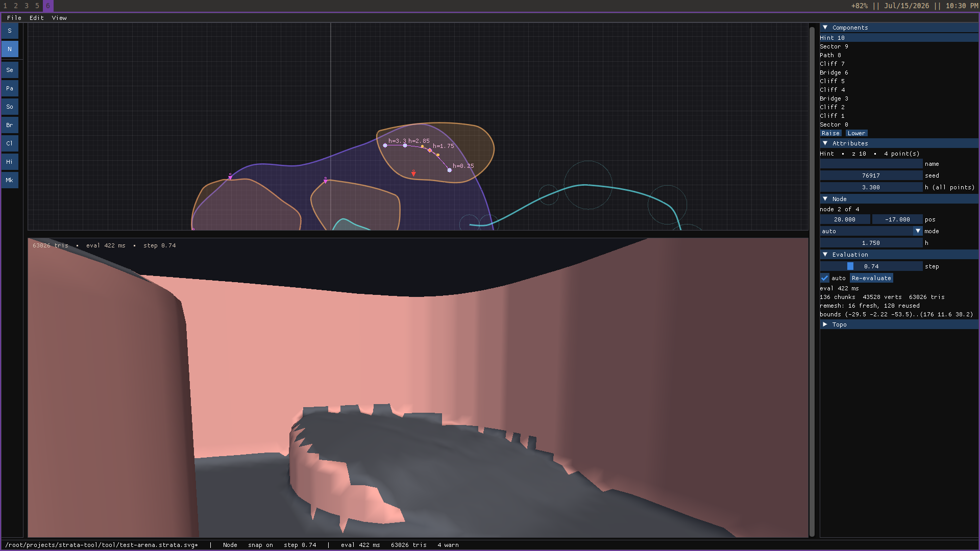This screenshot has width=980, height=551.
Task: Edit the node X position field
Action: (x=845, y=219)
